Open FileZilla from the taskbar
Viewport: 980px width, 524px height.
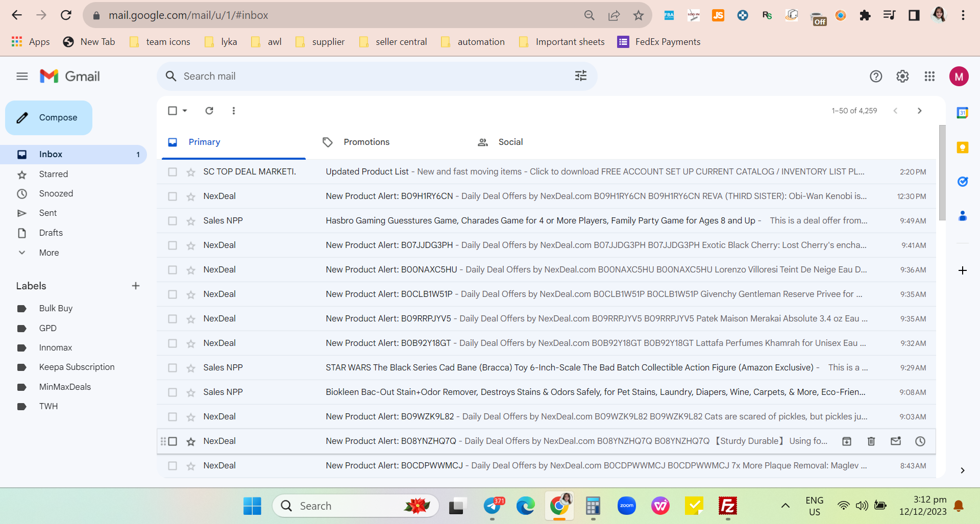tap(727, 506)
